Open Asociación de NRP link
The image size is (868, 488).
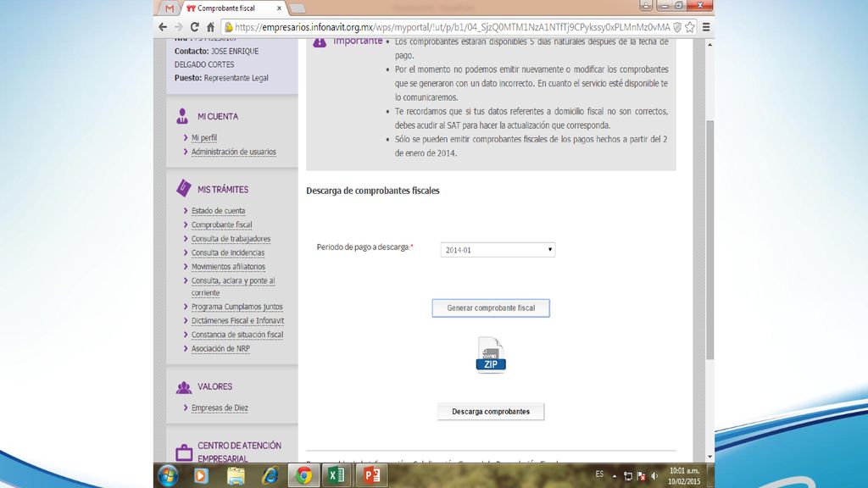click(220, 348)
